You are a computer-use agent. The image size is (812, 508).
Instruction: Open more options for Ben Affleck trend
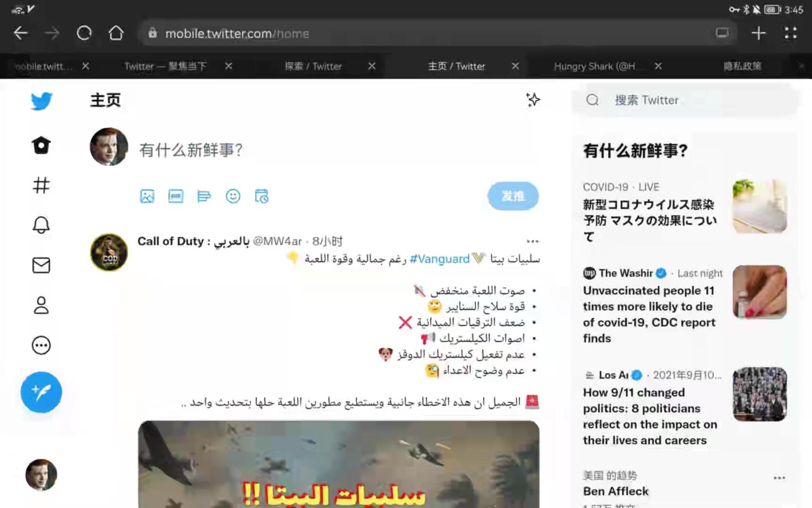click(x=780, y=478)
